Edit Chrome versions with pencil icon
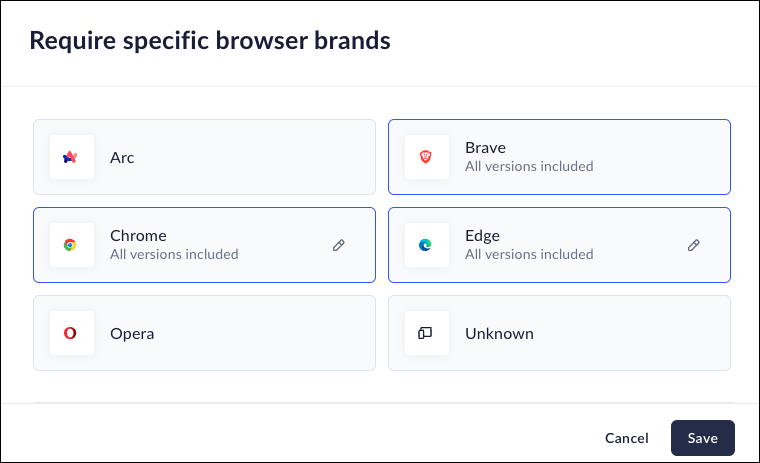This screenshot has width=760, height=463. tap(339, 245)
